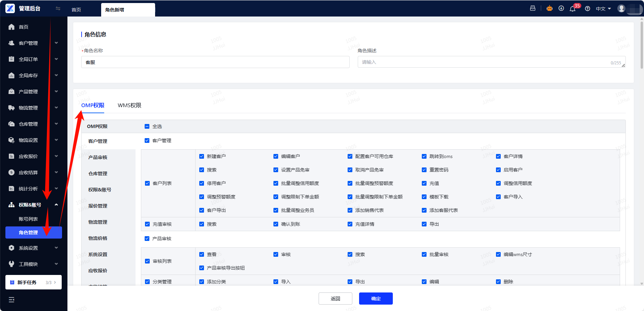644x311 pixels.
Task: Open the 中文 language dropdown
Action: pyautogui.click(x=603, y=9)
